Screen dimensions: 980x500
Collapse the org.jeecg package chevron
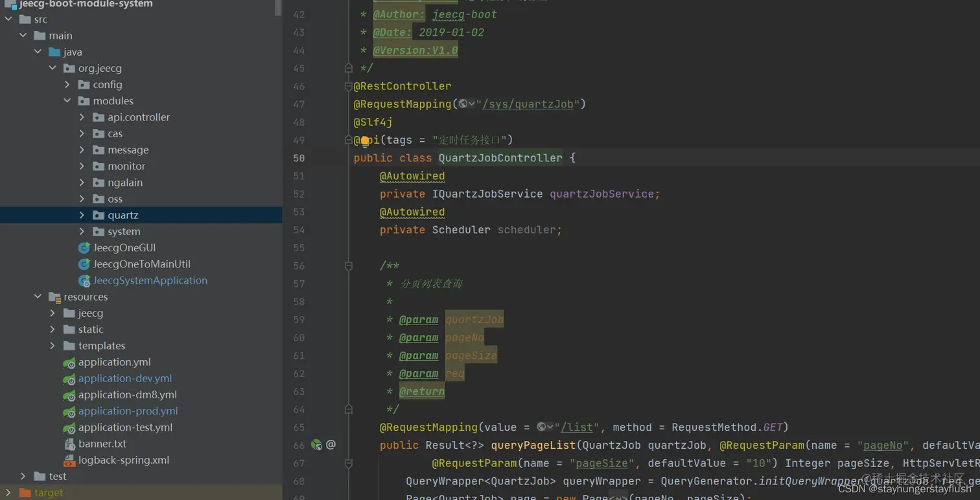(x=52, y=68)
